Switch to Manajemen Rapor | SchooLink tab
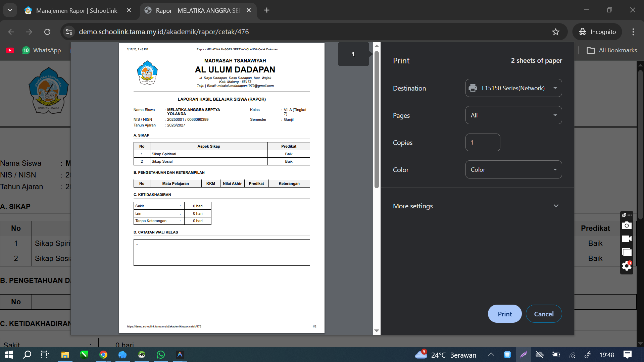 77,10
